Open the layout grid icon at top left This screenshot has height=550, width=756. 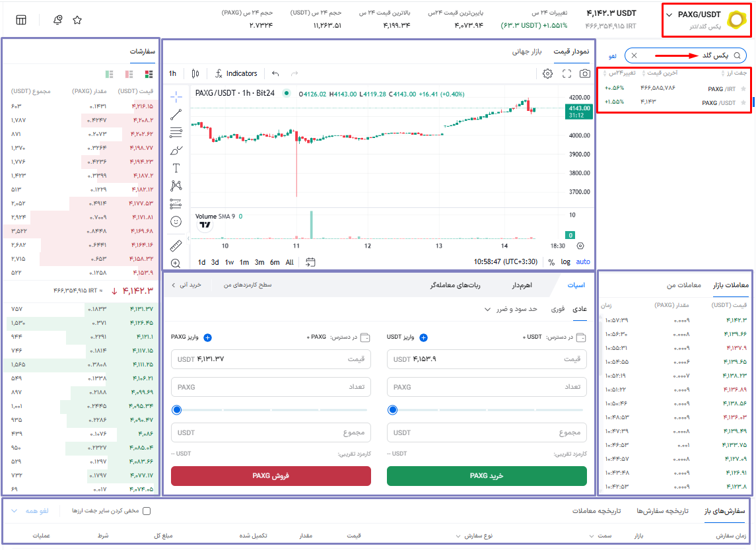(21, 20)
